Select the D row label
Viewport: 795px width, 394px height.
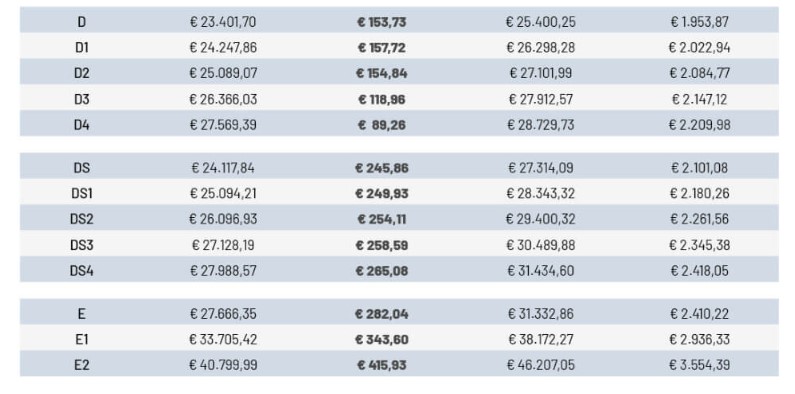click(82, 22)
